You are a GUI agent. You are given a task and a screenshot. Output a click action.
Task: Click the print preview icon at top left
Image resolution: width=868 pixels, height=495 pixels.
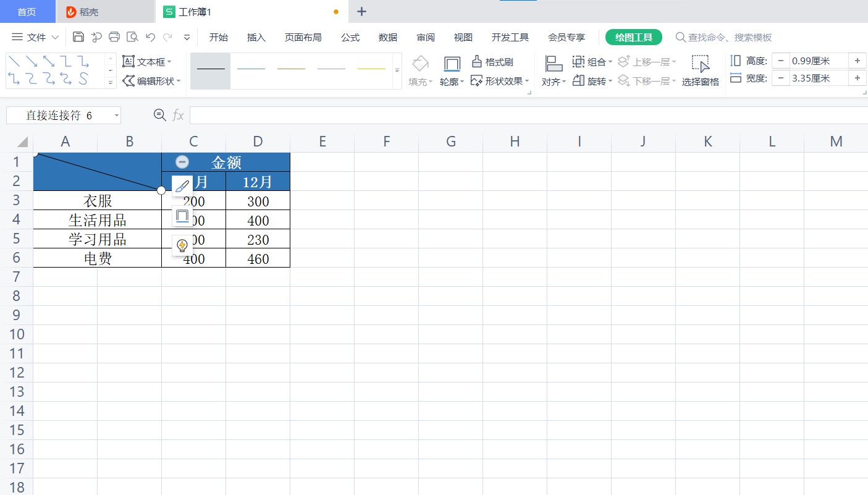coord(132,37)
